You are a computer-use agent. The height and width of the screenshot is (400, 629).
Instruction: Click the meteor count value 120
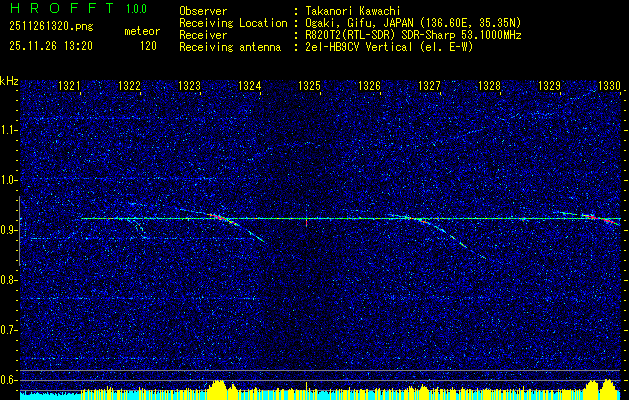coord(148,46)
